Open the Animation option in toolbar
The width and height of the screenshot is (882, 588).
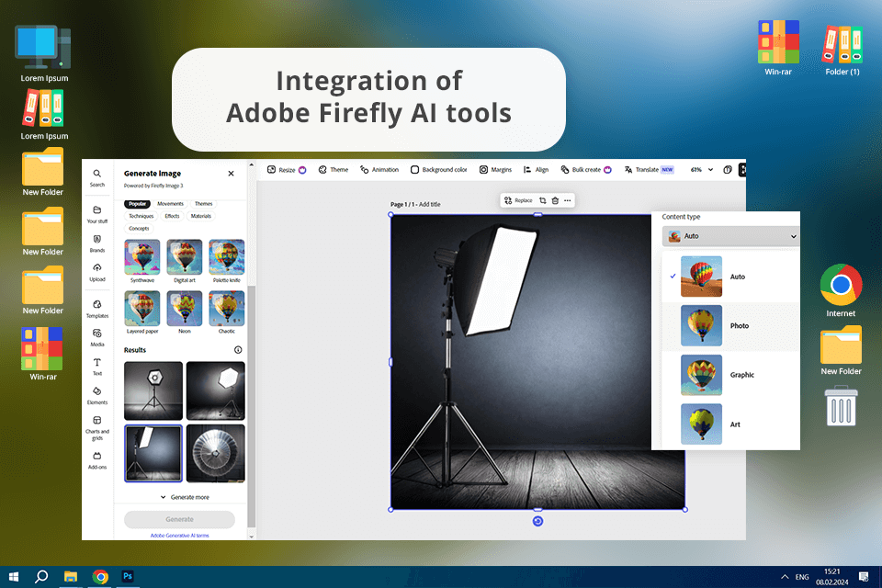click(379, 169)
